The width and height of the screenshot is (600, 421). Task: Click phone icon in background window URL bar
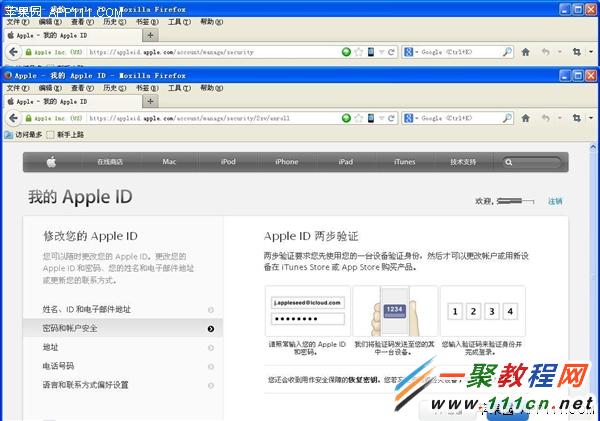[370, 52]
